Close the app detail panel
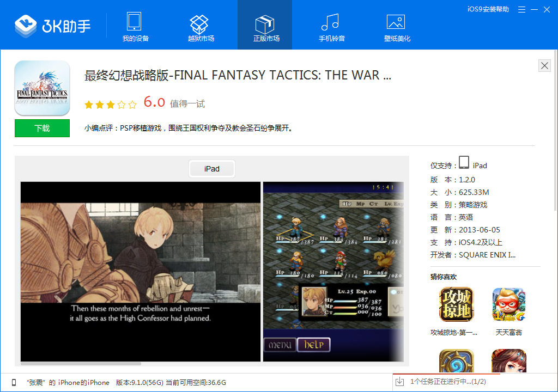This screenshot has height=392, width=558. [544, 65]
